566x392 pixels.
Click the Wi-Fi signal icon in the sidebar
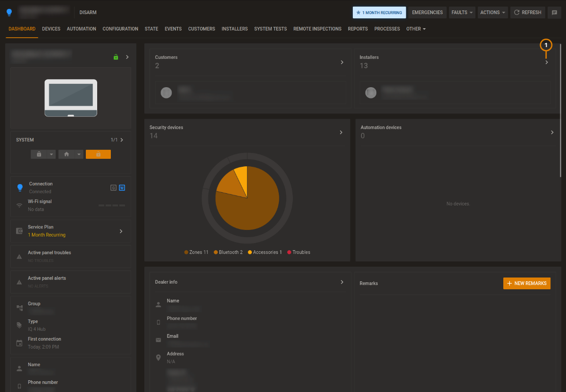[20, 204]
